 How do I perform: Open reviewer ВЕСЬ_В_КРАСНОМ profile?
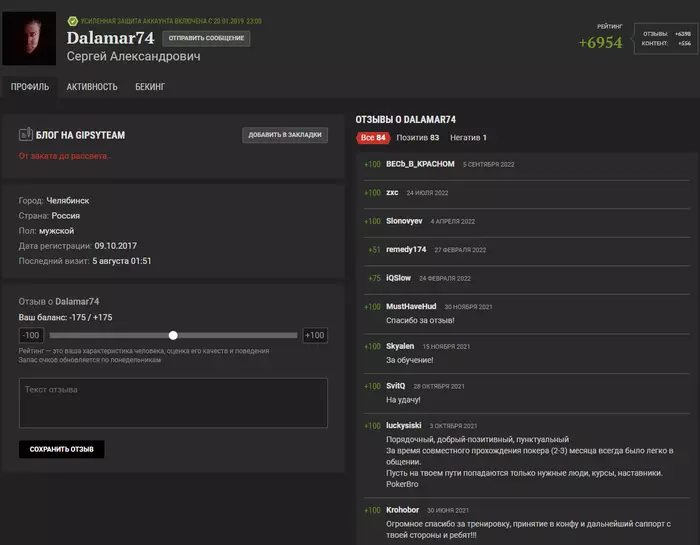[x=420, y=164]
